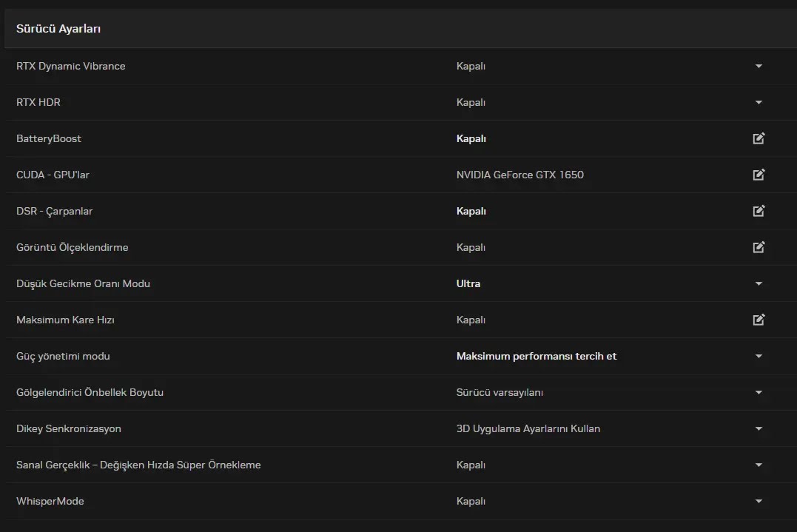
Task: Expand RTX Dynamic Vibrance dropdown arrow
Action: point(759,66)
